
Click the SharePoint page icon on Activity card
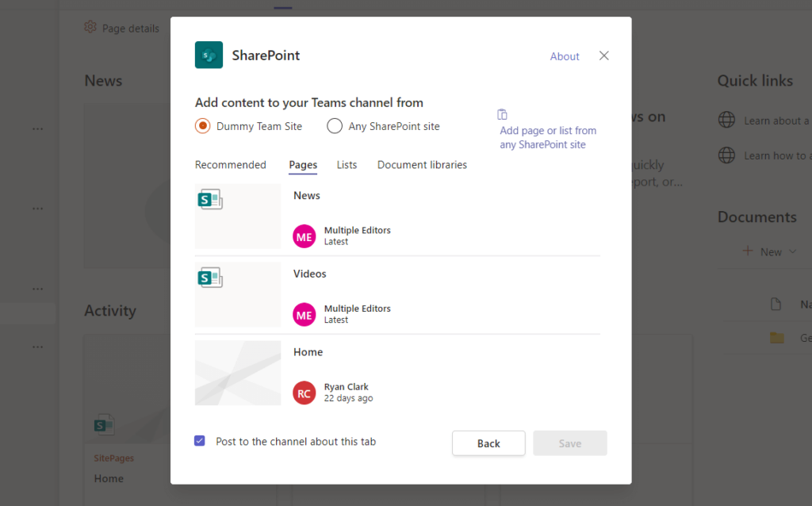pos(104,424)
